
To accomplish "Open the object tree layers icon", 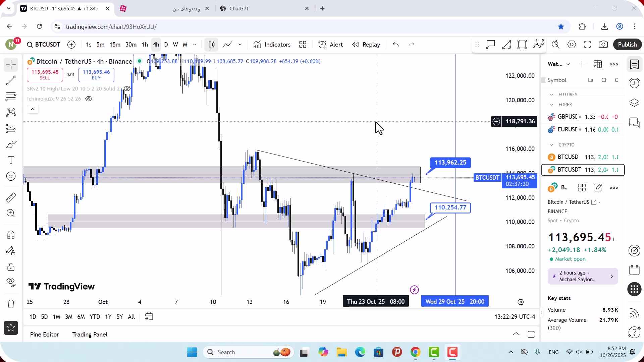I will coord(634,103).
